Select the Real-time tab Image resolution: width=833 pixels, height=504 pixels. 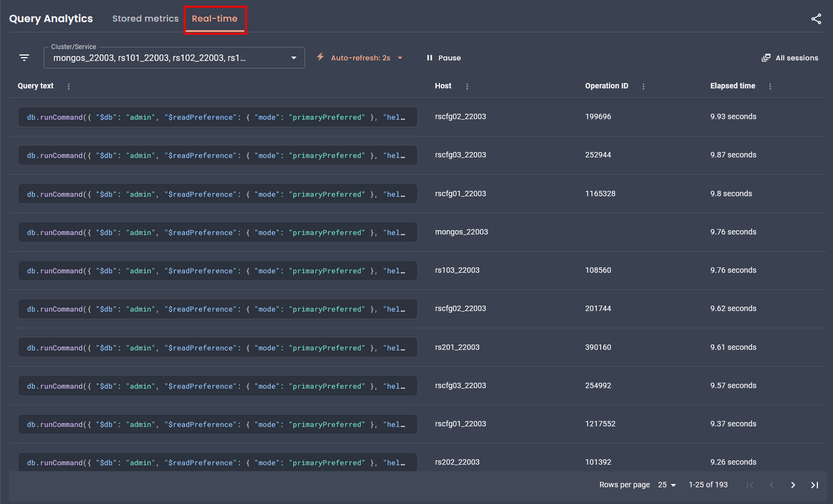pos(215,18)
